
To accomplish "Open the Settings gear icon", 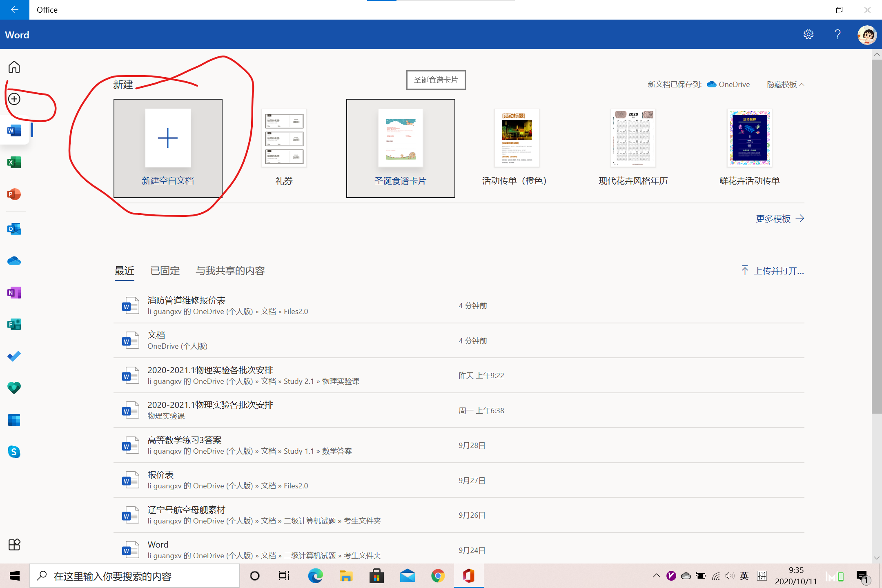I will [x=808, y=35].
